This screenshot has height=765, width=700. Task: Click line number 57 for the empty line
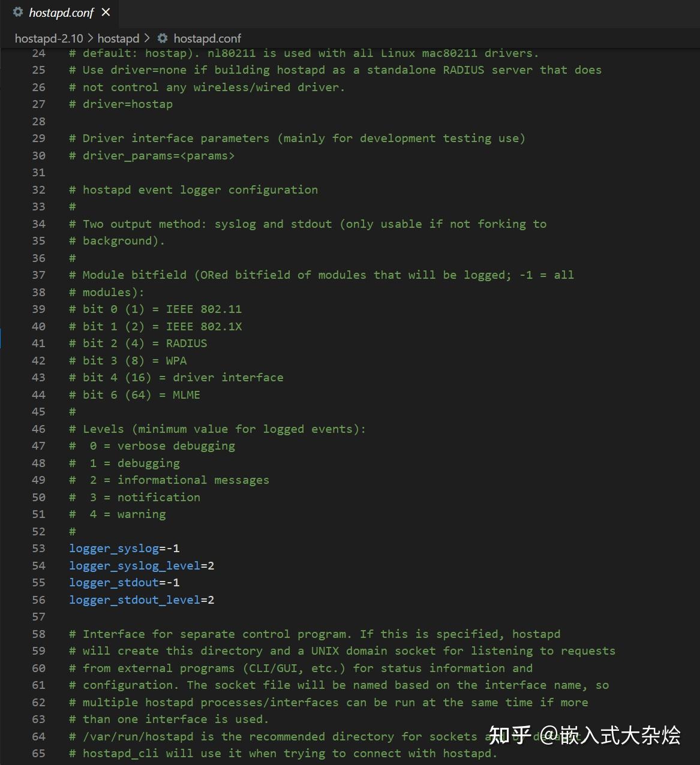pyautogui.click(x=38, y=617)
